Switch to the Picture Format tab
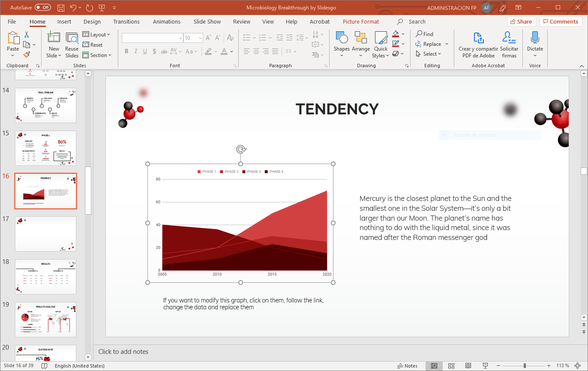This screenshot has height=371, width=588. [x=360, y=21]
